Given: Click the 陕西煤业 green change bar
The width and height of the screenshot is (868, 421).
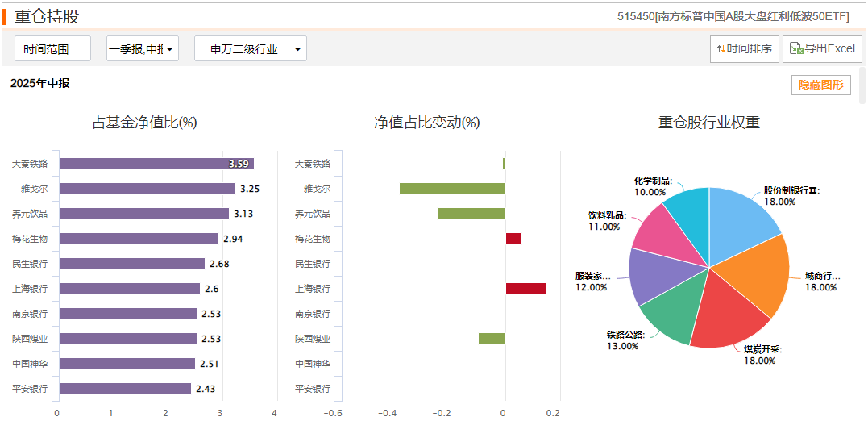Looking at the screenshot, I should (x=492, y=339).
